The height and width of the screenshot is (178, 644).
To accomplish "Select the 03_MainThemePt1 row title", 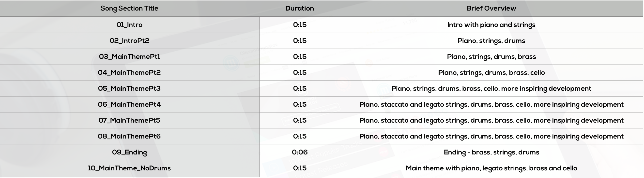I will 129,57.
